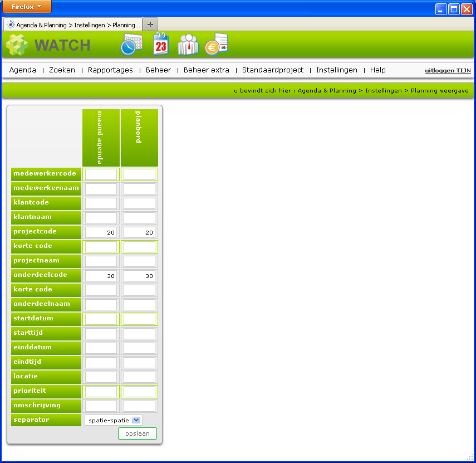The height and width of the screenshot is (463, 476).
Task: Open the Beheer extra menu
Action: point(206,70)
